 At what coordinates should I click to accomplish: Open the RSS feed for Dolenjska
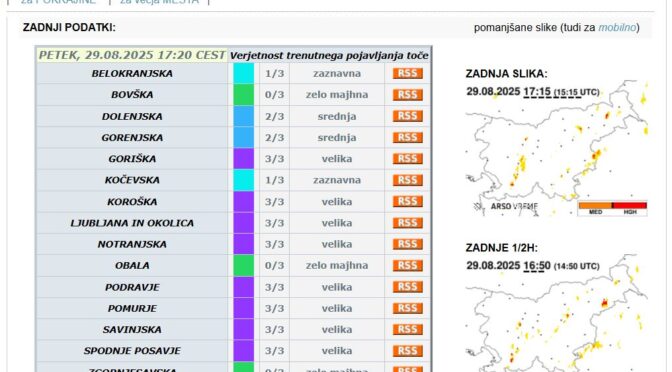408,116
